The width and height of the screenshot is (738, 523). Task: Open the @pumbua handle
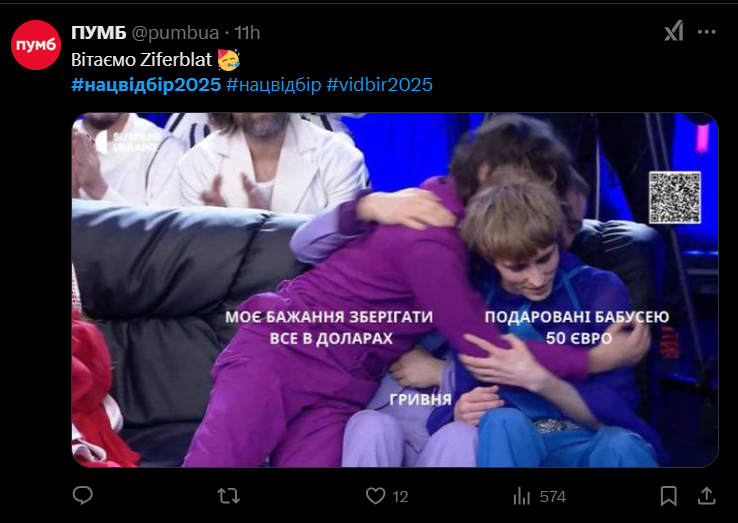tap(175, 32)
